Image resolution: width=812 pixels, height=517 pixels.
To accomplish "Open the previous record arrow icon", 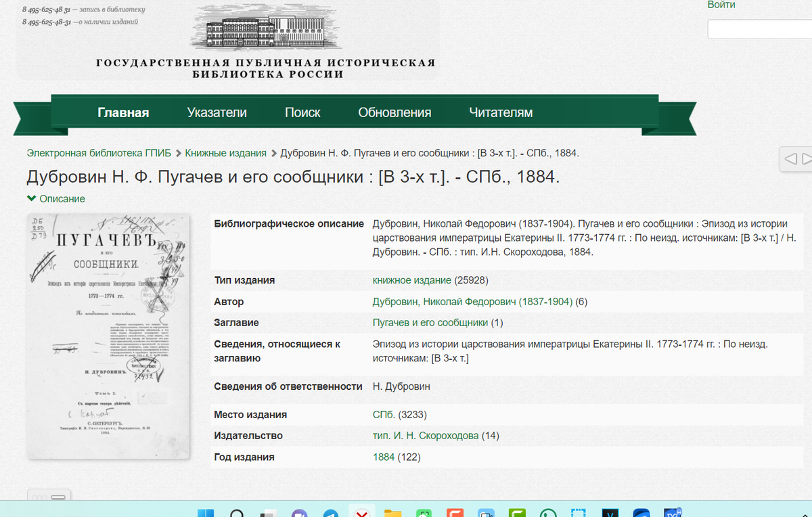I will click(x=790, y=158).
